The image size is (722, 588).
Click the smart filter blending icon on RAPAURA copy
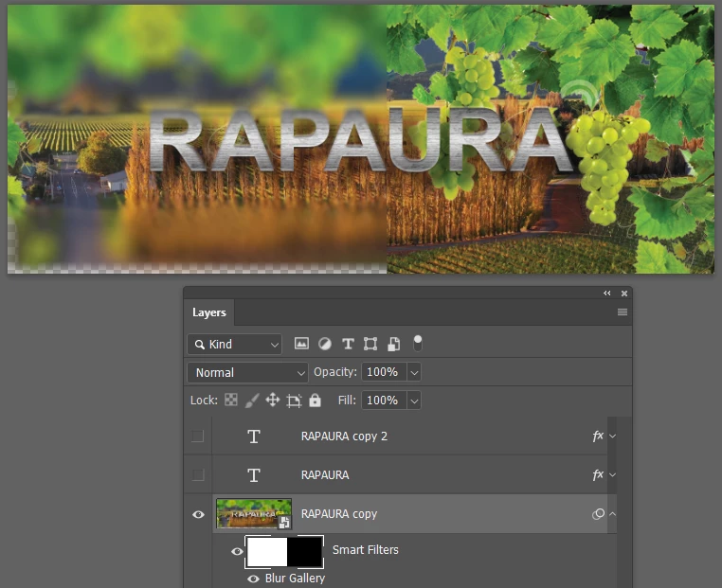598,514
